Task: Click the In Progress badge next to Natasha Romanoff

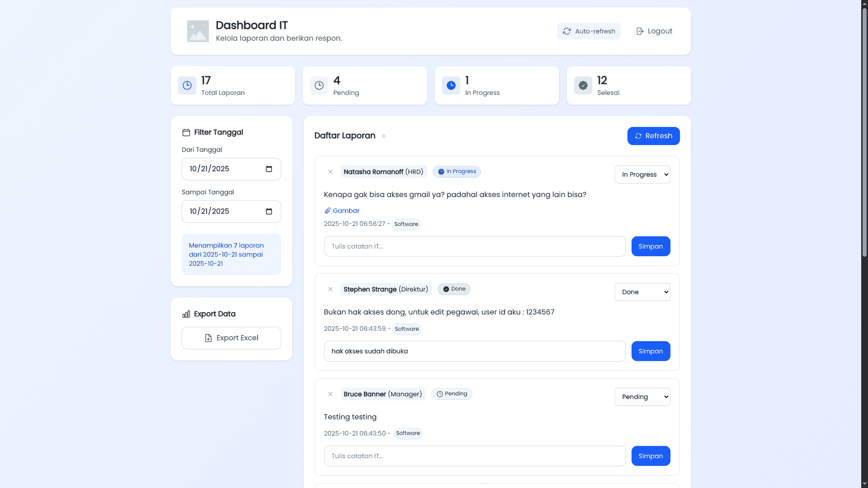Action: 457,172
